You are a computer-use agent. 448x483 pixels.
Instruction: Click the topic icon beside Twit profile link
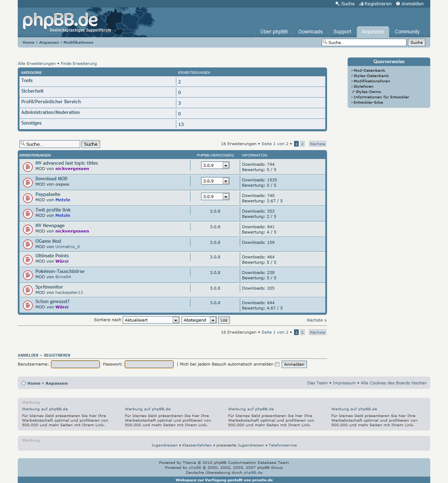(x=28, y=214)
